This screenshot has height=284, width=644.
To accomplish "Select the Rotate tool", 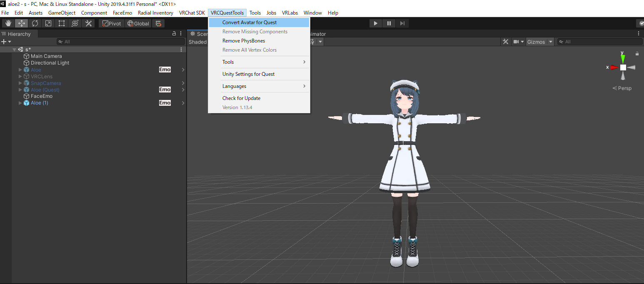I will (x=35, y=23).
